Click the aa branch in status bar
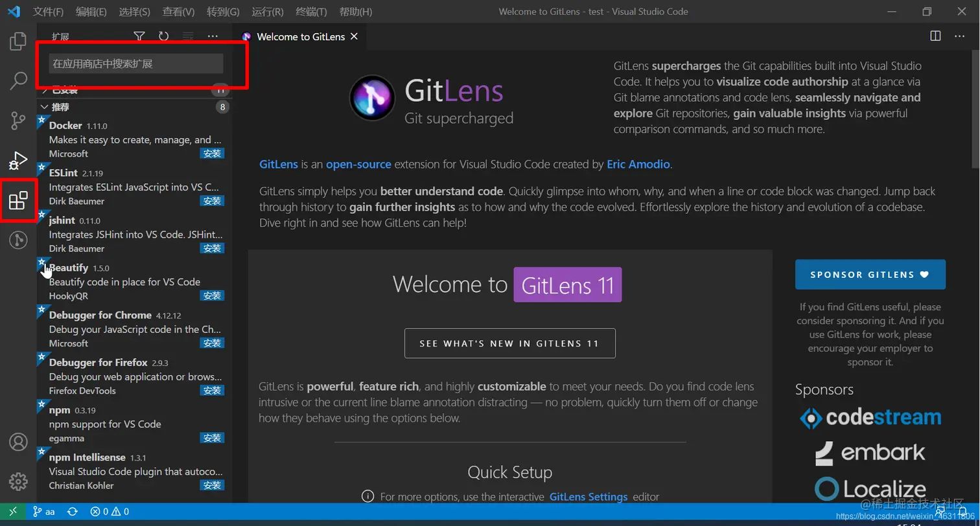 44,511
